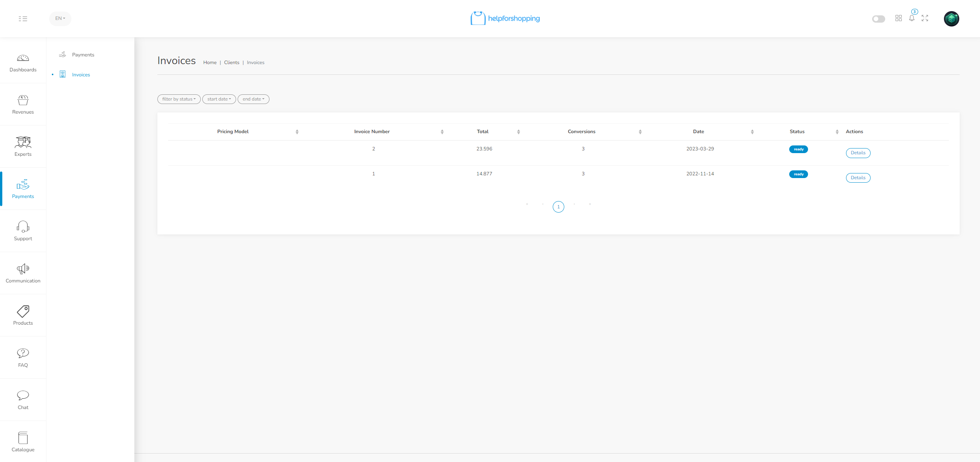Expand the filter by status dropdown
Viewport: 980px width, 462px height.
[179, 99]
